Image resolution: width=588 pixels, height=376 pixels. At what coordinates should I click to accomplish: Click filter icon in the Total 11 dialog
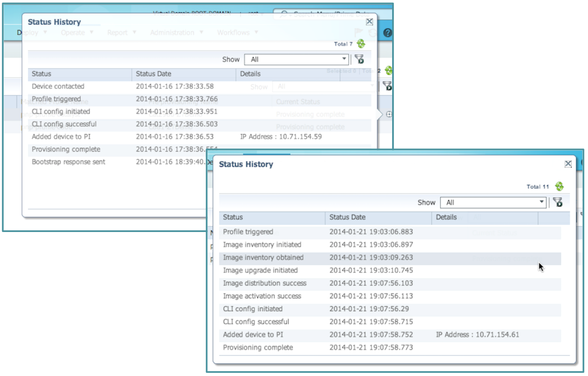557,202
